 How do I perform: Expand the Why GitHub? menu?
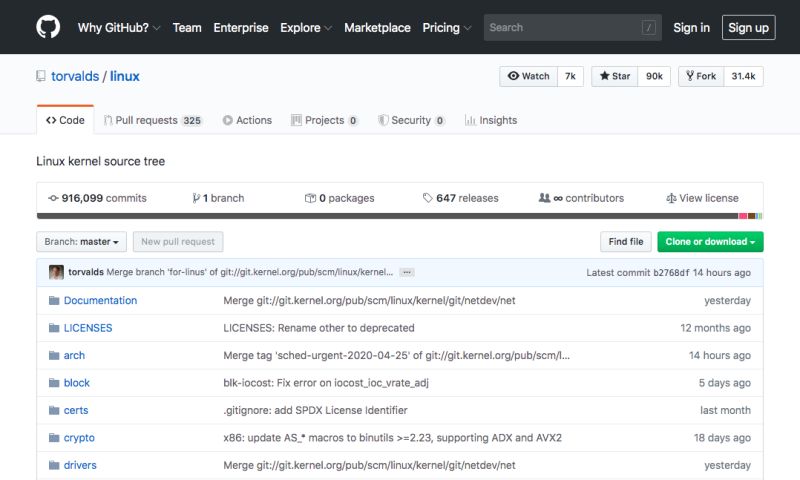coord(119,28)
